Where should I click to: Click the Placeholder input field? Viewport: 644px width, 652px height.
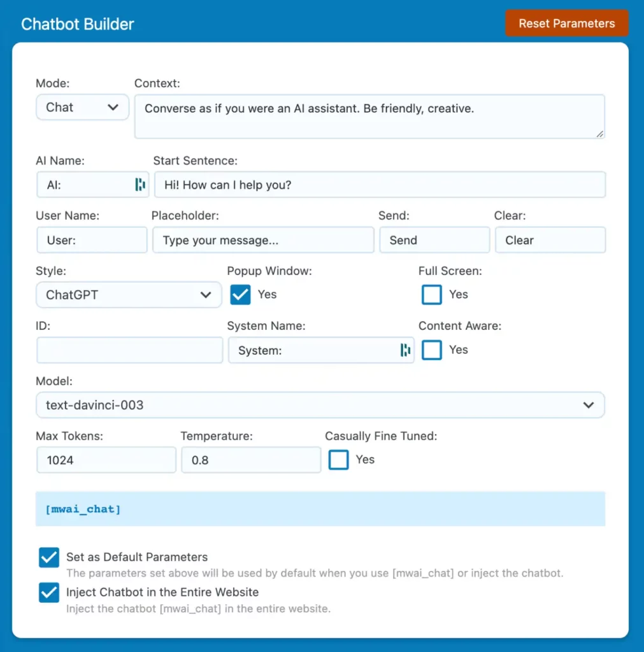(x=263, y=240)
